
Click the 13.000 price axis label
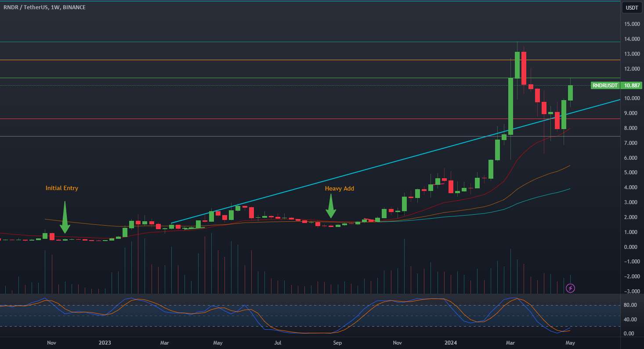coord(632,54)
